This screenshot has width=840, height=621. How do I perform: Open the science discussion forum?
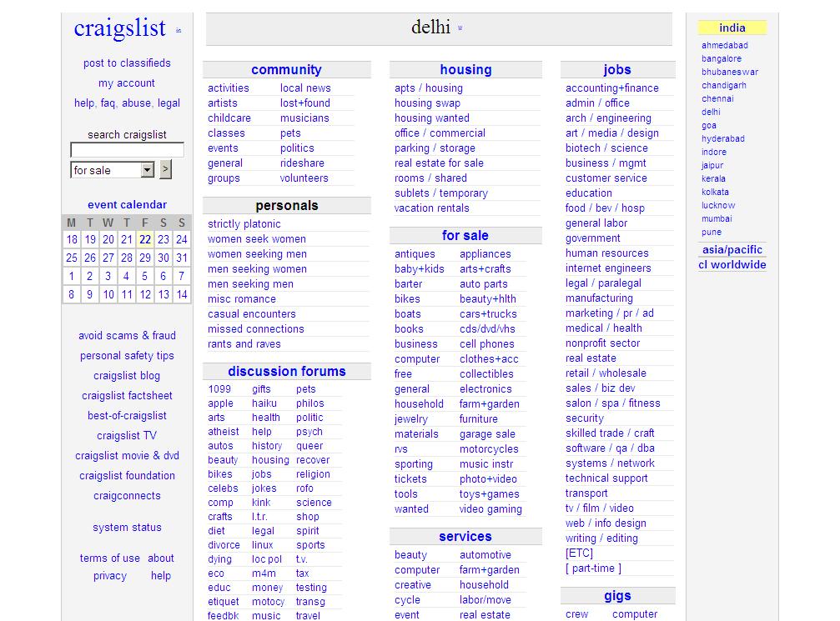click(x=314, y=502)
